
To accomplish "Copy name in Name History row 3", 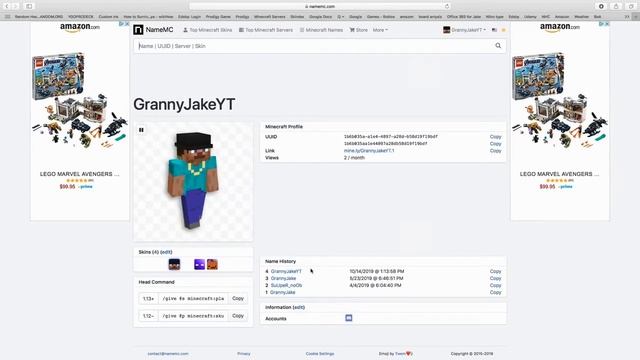I will click(496, 278).
